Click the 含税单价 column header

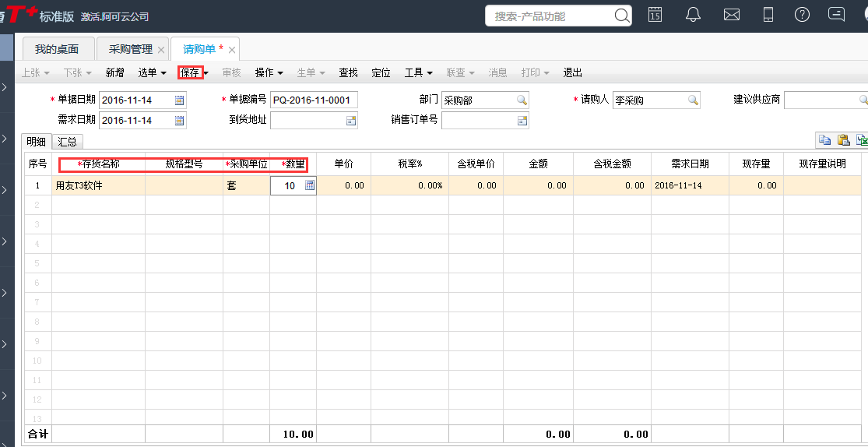pos(476,164)
